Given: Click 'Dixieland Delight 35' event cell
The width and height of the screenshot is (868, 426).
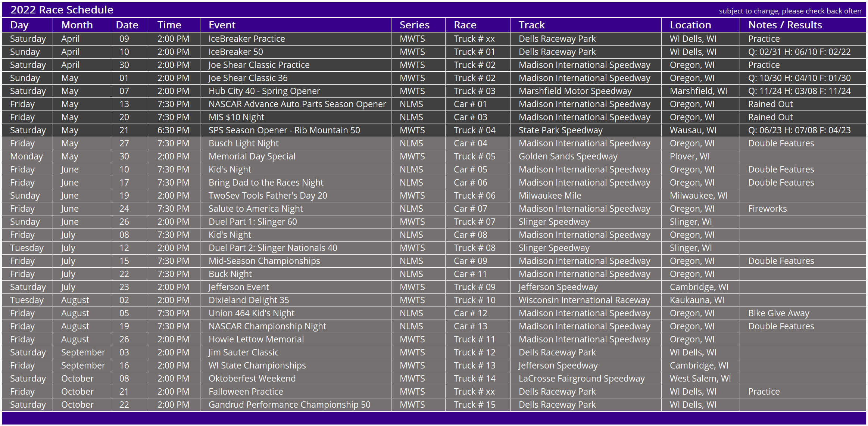Looking at the screenshot, I should click(x=249, y=300).
